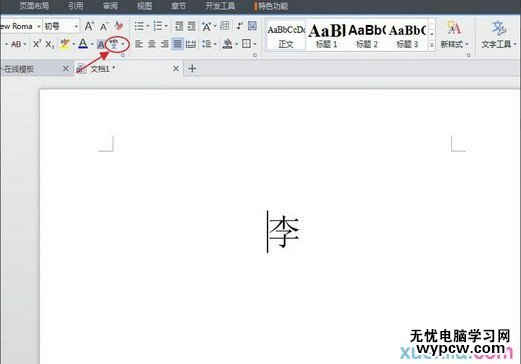The width and height of the screenshot is (521, 364).
Task: Click the phonetic guide (pinyin) icon
Action: coord(114,43)
